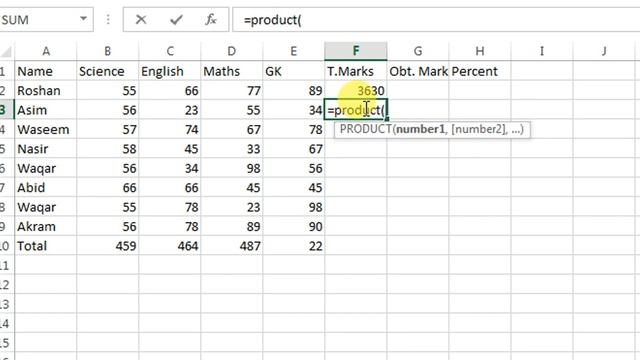Click Nasir's GK score 67

pos(294,149)
